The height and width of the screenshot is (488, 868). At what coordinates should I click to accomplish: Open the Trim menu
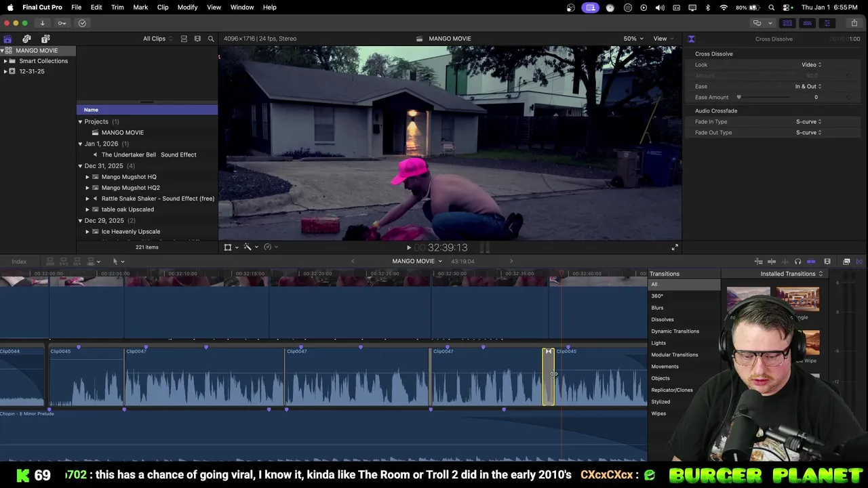coord(117,7)
